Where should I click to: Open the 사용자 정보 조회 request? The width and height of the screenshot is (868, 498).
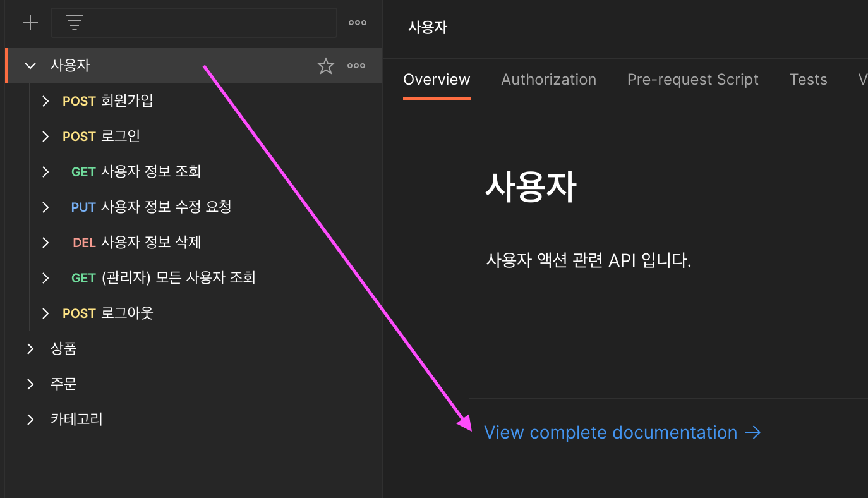tap(151, 172)
